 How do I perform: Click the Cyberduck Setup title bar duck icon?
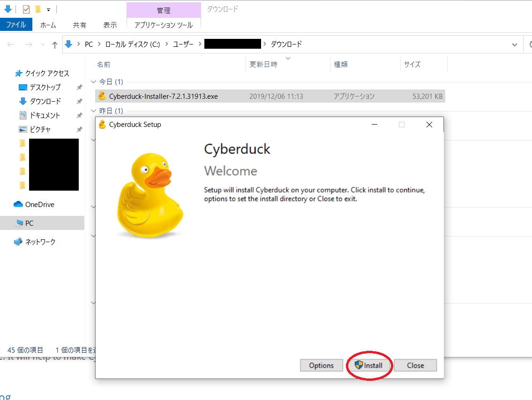[102, 125]
